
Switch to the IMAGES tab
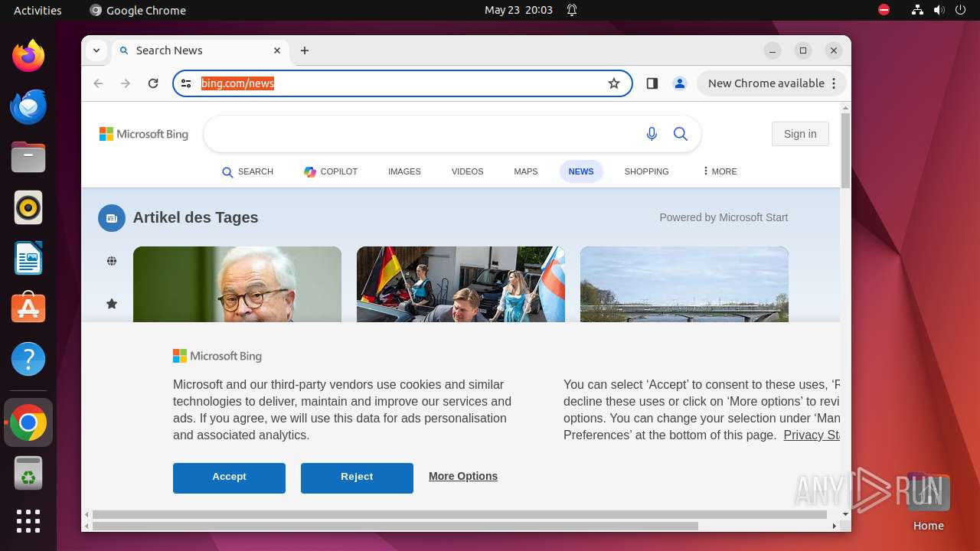click(x=404, y=171)
